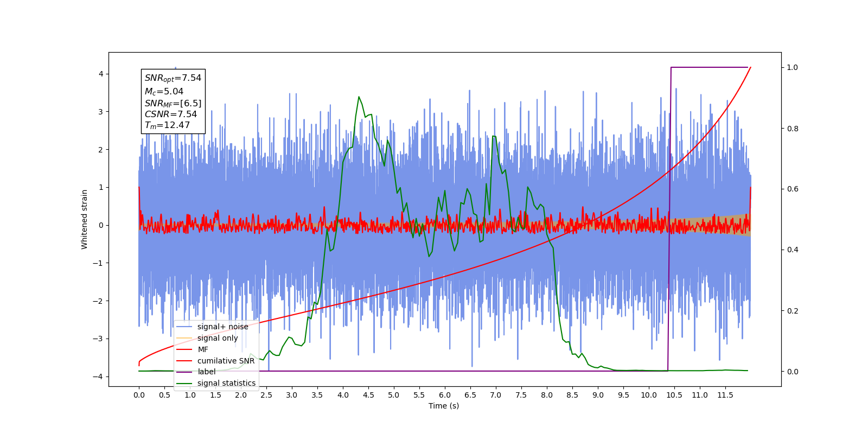Select the SNRMF=[6.5] annotation text
The height and width of the screenshot is (434, 868).
pos(173,103)
